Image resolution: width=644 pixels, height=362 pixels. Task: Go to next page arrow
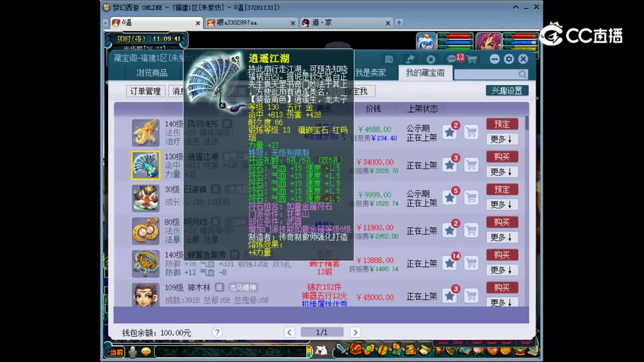pos(355,332)
